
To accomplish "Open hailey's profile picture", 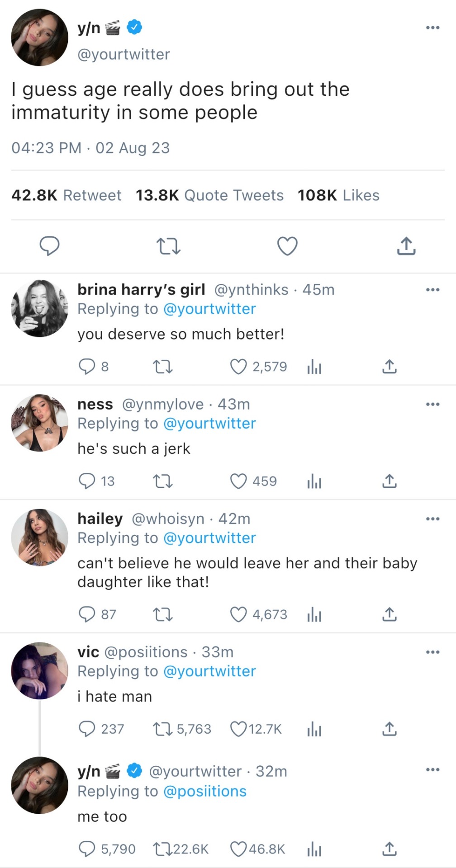I will [x=39, y=537].
